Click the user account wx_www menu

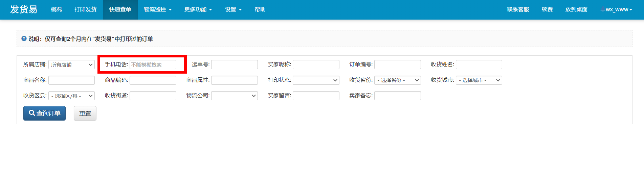[617, 9]
